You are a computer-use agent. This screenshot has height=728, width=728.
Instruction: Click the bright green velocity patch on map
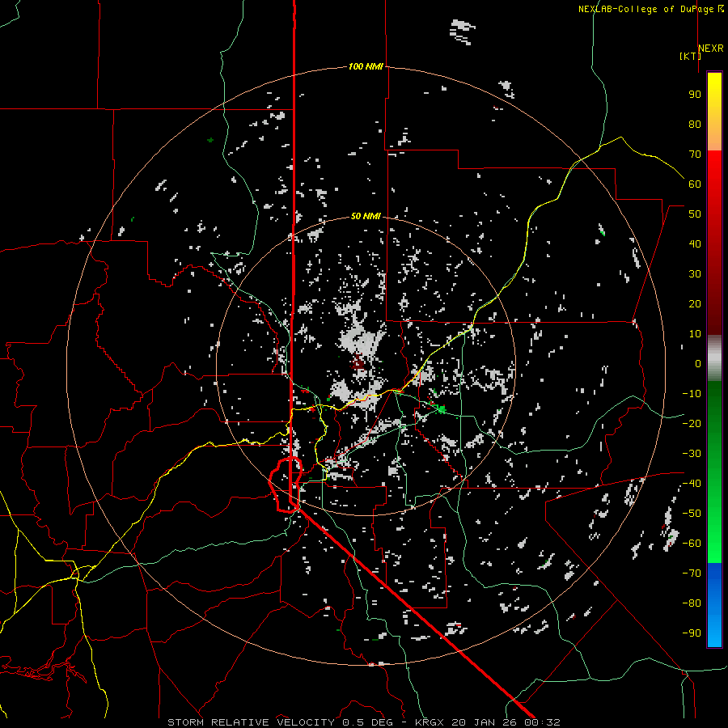[x=440, y=409]
